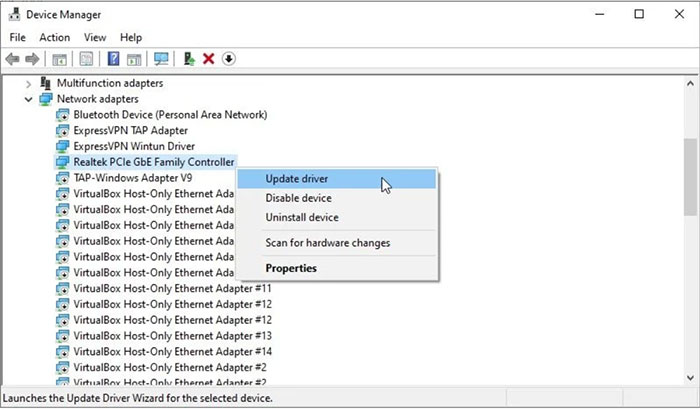This screenshot has height=410, width=700.
Task: Go back with the Back arrow toolbar icon
Action: pyautogui.click(x=12, y=59)
